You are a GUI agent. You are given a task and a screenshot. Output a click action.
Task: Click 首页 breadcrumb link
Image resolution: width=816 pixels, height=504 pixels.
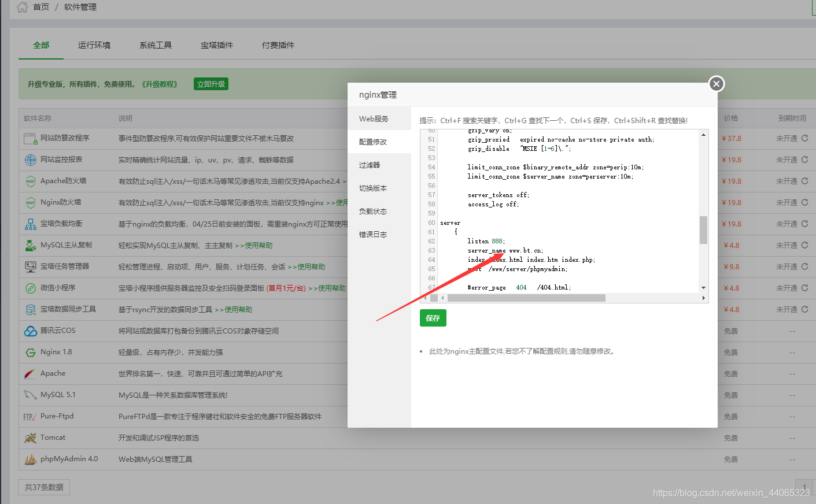[41, 7]
